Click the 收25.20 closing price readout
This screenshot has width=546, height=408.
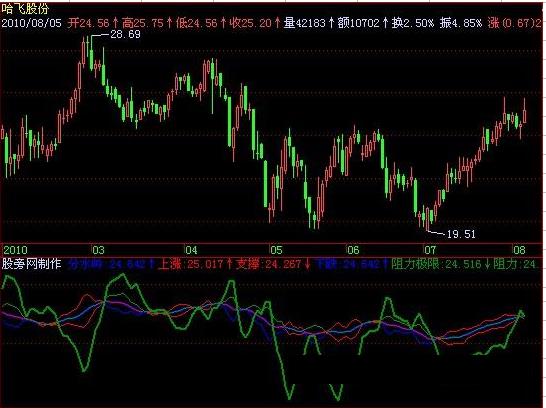(251, 23)
